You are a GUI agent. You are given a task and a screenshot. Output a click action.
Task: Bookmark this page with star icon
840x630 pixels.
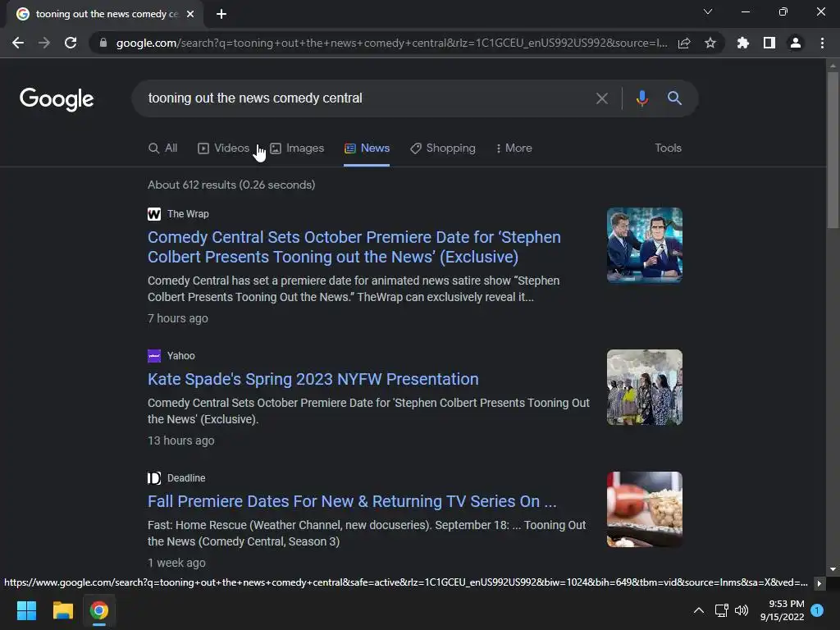tap(710, 43)
